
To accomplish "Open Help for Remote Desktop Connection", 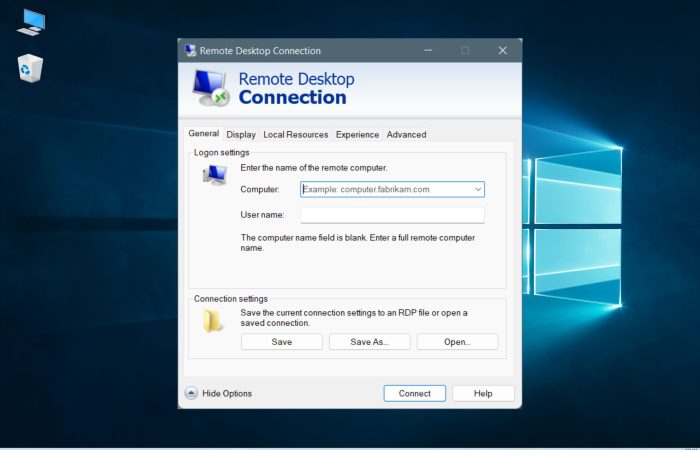I will point(483,393).
